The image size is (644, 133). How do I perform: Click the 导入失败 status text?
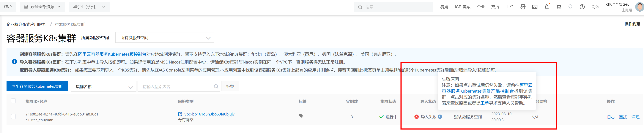click(429, 117)
